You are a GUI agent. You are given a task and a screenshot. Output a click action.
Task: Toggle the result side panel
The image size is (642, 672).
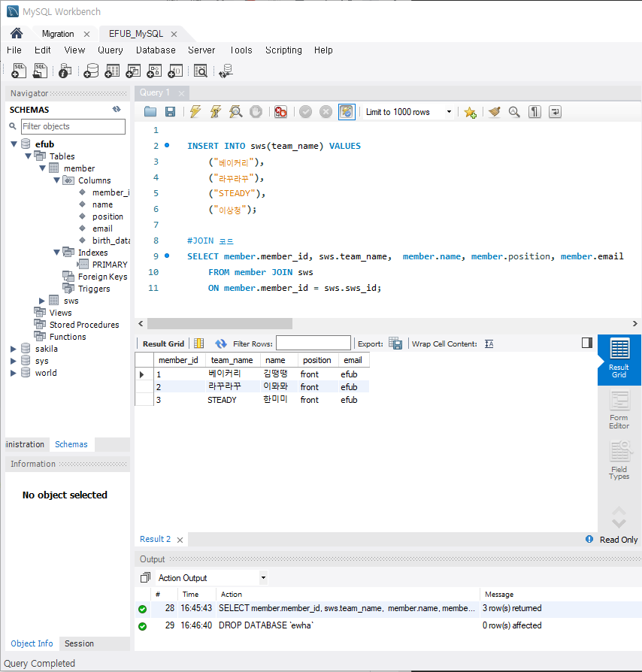[x=587, y=343]
